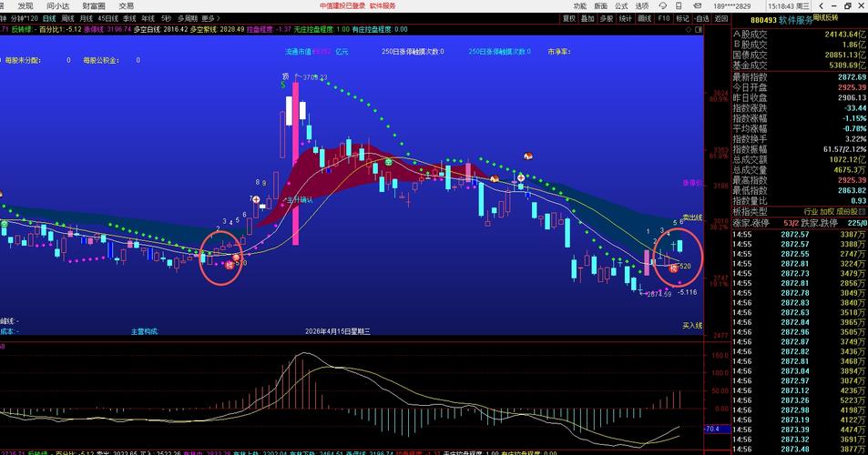Click the mobile phone icon
The width and height of the screenshot is (868, 455).
click(679, 5)
